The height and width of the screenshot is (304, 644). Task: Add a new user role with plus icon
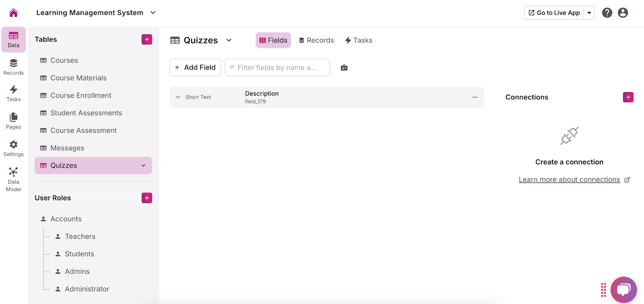click(147, 198)
